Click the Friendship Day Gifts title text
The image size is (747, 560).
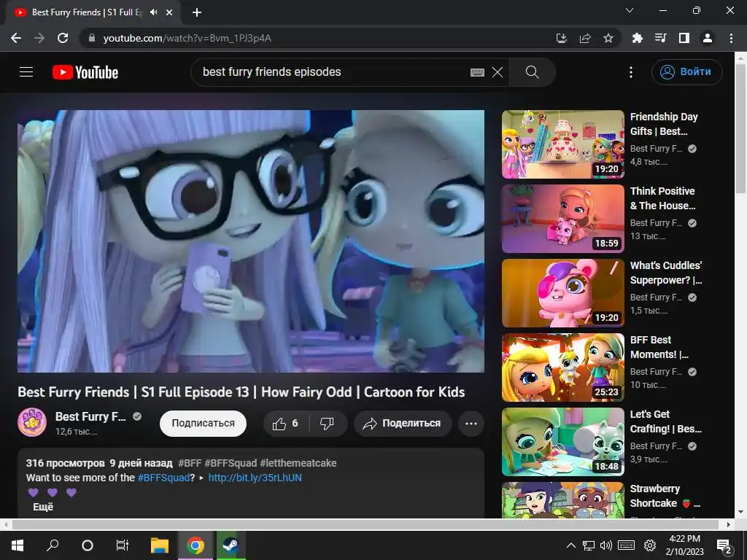(664, 124)
